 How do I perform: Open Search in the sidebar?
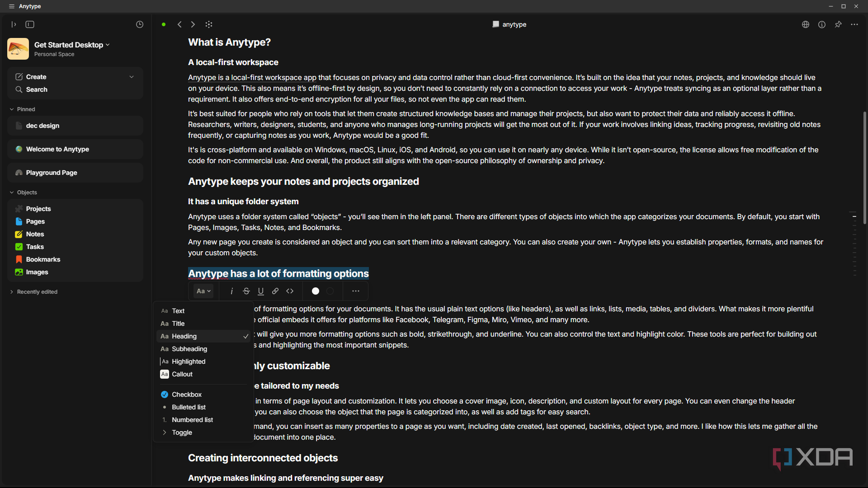pos(75,89)
